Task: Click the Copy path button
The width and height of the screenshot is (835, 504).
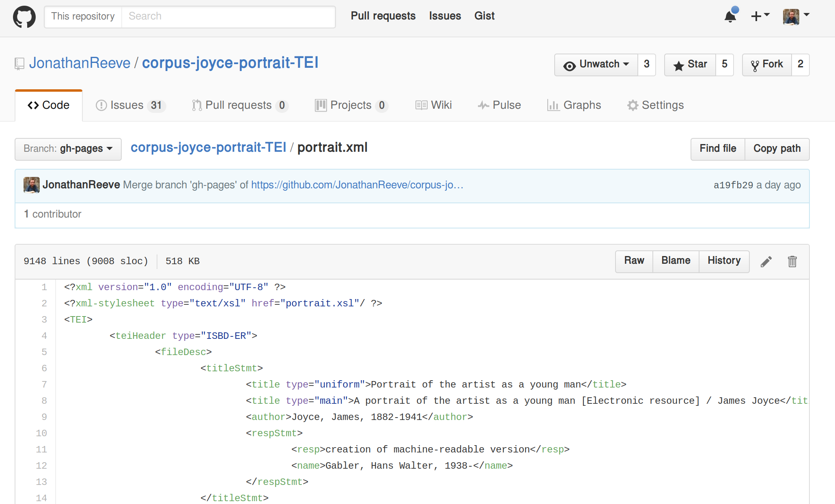Action: coord(777,149)
